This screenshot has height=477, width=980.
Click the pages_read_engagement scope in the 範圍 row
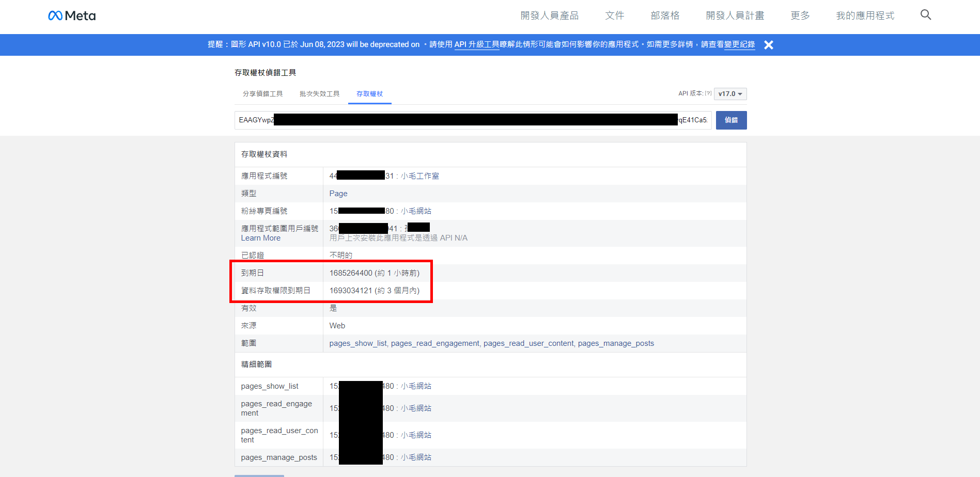tap(435, 343)
